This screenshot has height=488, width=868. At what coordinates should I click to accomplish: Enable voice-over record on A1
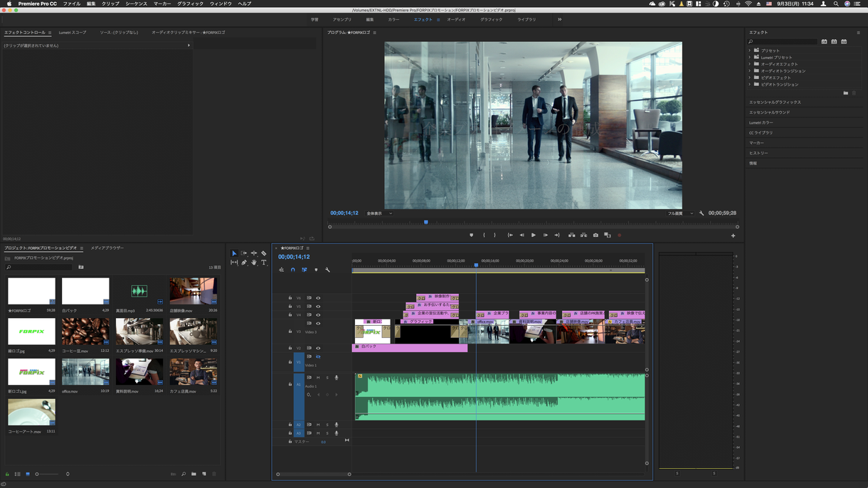click(x=337, y=378)
